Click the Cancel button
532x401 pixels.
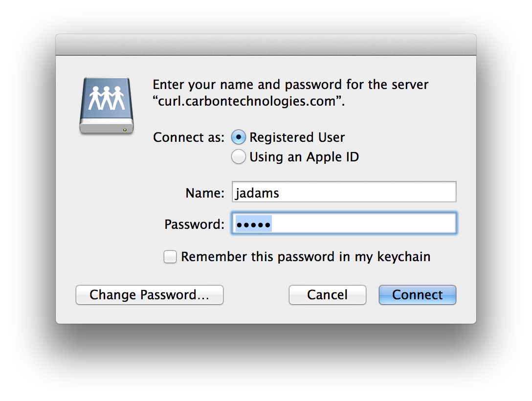tap(327, 295)
